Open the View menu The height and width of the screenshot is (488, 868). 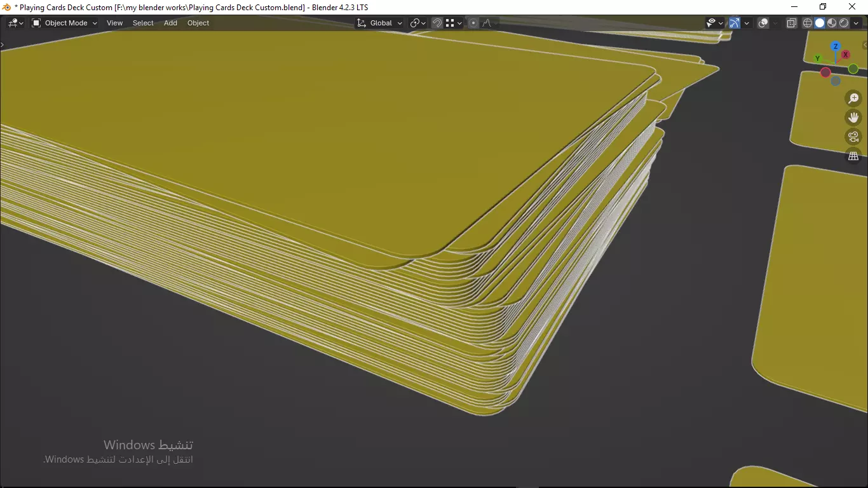[114, 23]
